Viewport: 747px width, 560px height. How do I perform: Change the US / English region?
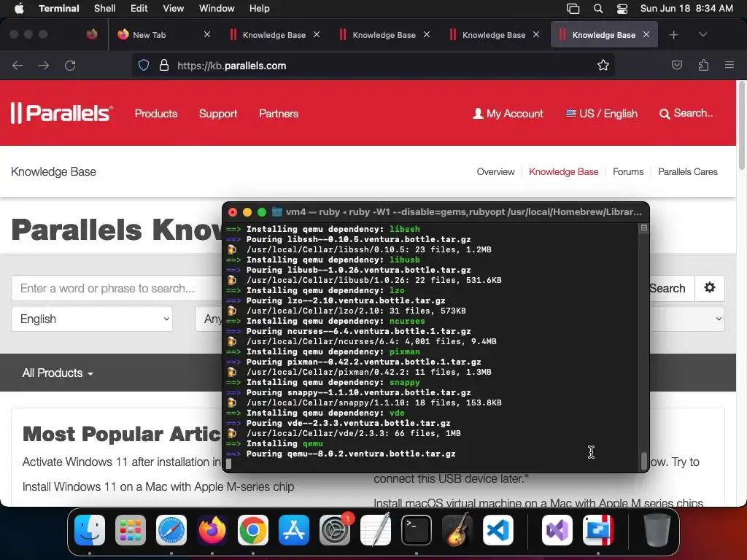(601, 113)
